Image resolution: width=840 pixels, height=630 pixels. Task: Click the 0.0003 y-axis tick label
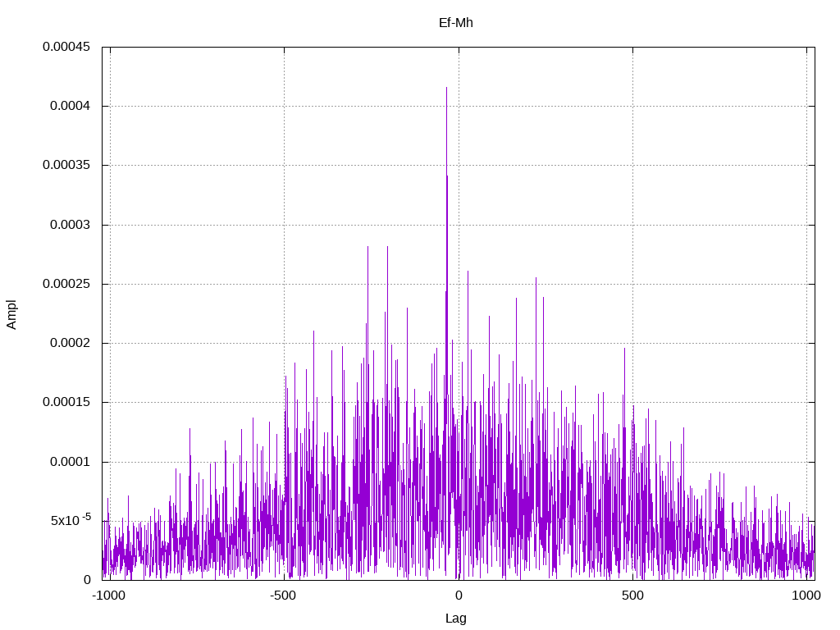[71, 225]
